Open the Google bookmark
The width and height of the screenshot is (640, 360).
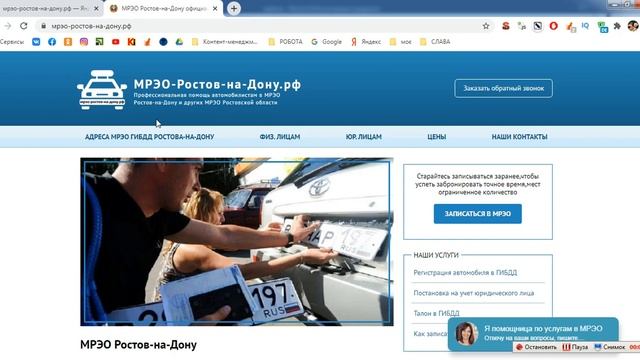pyautogui.click(x=326, y=42)
